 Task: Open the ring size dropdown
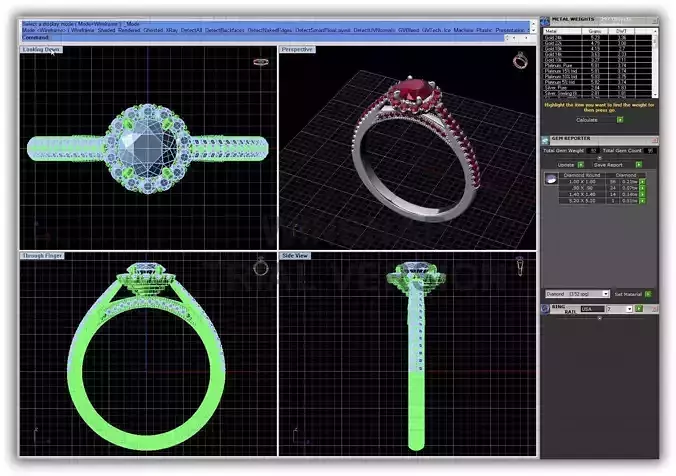(629, 309)
